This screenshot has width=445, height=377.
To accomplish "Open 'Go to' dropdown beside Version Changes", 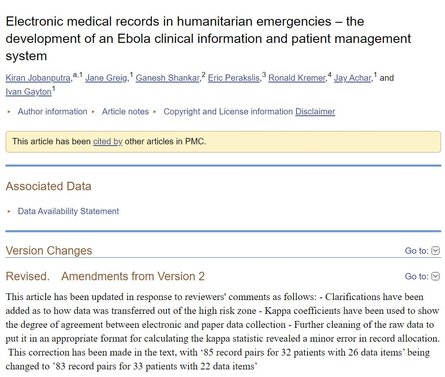I will (x=422, y=251).
